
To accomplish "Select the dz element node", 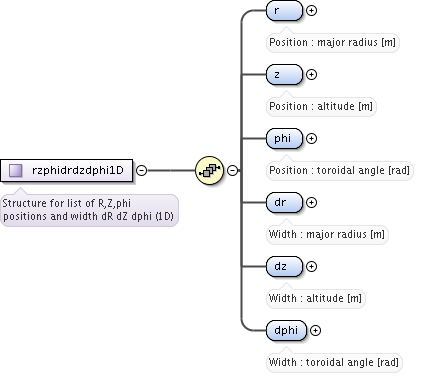I will pyautogui.click(x=284, y=266).
